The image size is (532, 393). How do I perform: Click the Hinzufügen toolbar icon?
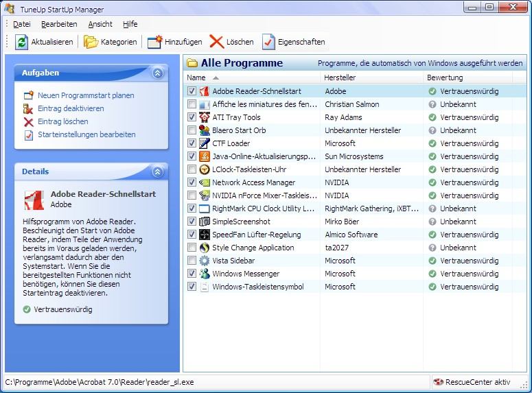point(154,42)
